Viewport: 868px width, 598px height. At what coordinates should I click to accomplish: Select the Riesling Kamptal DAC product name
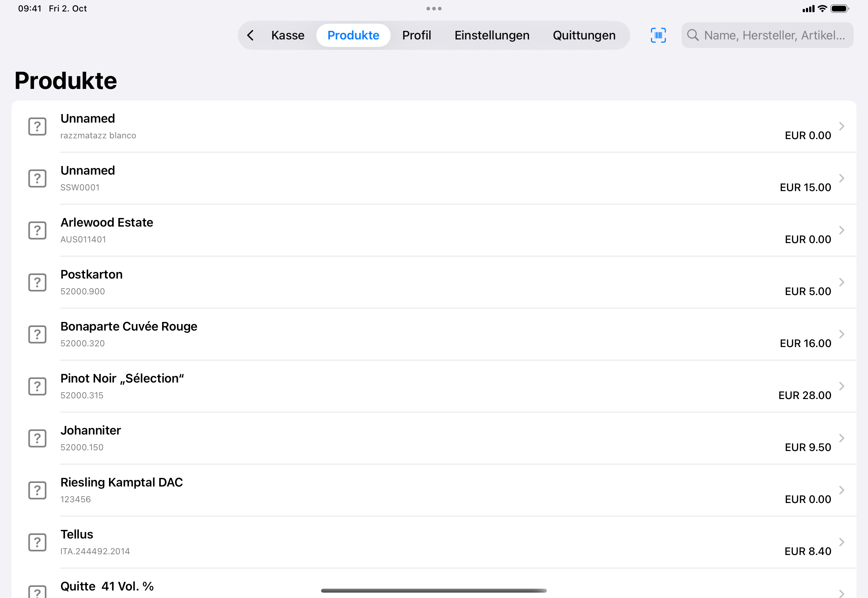point(122,483)
